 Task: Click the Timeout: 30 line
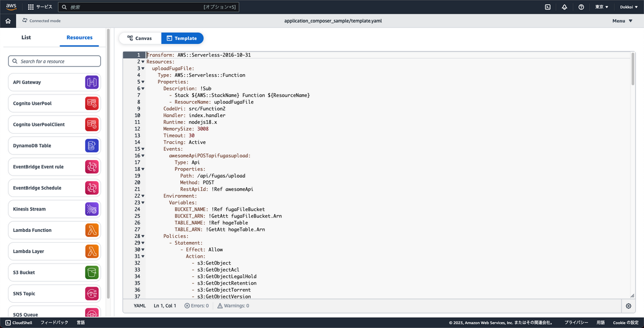tap(179, 136)
